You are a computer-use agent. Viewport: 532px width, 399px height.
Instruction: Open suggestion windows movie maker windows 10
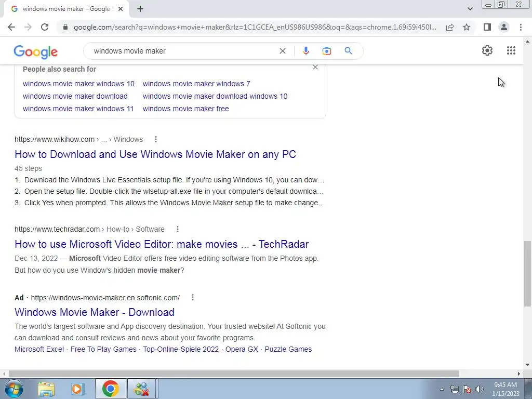[78, 84]
